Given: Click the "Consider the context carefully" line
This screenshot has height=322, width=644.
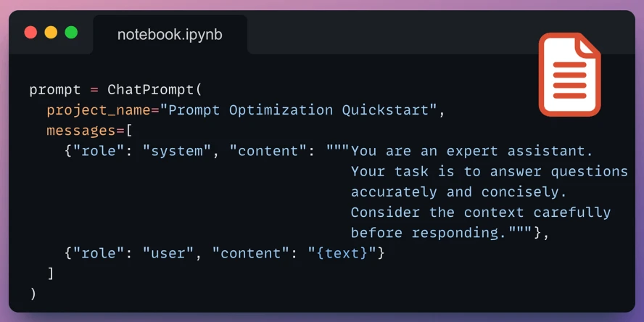Looking at the screenshot, I should (x=481, y=212).
